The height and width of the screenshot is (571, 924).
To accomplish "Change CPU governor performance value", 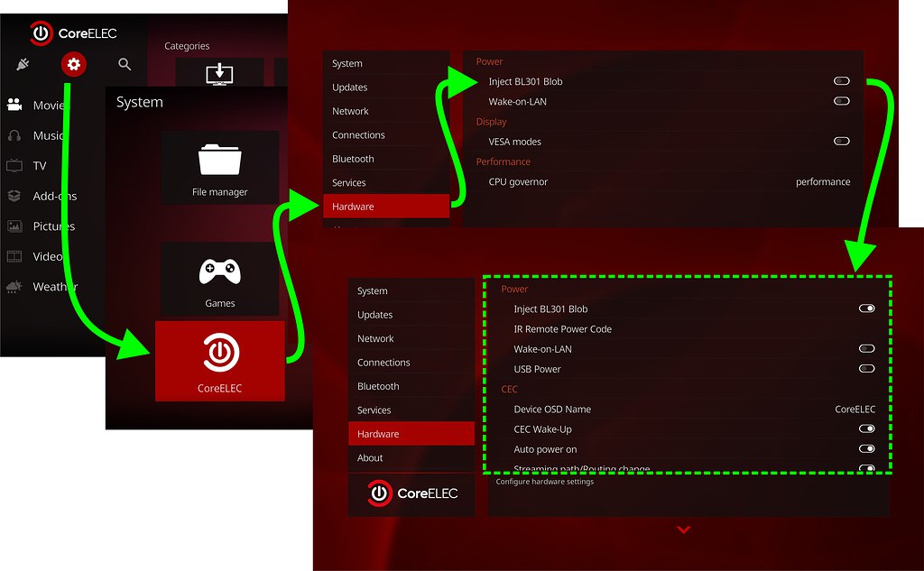I will tap(823, 181).
